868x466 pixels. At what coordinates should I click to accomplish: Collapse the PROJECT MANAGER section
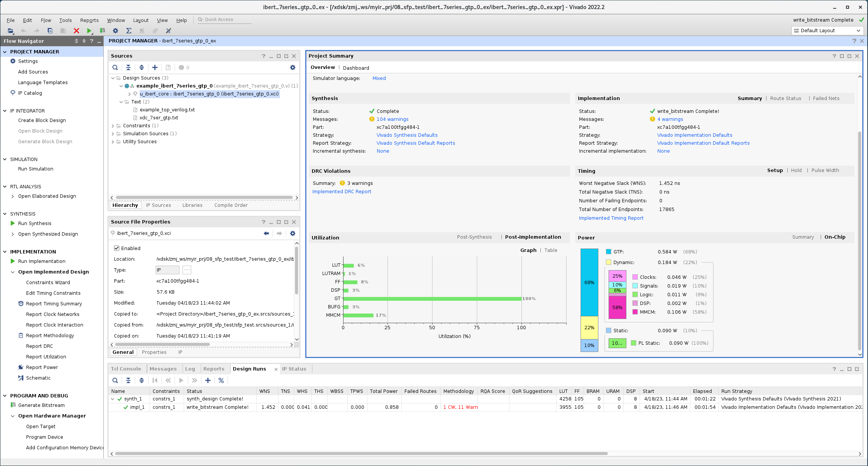pyautogui.click(x=5, y=52)
